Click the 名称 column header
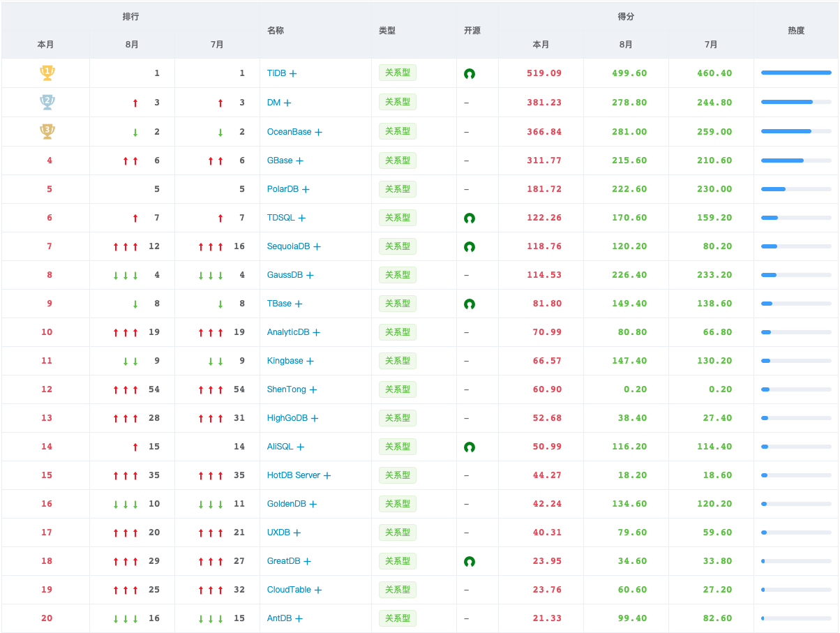The width and height of the screenshot is (840, 633). (x=276, y=31)
